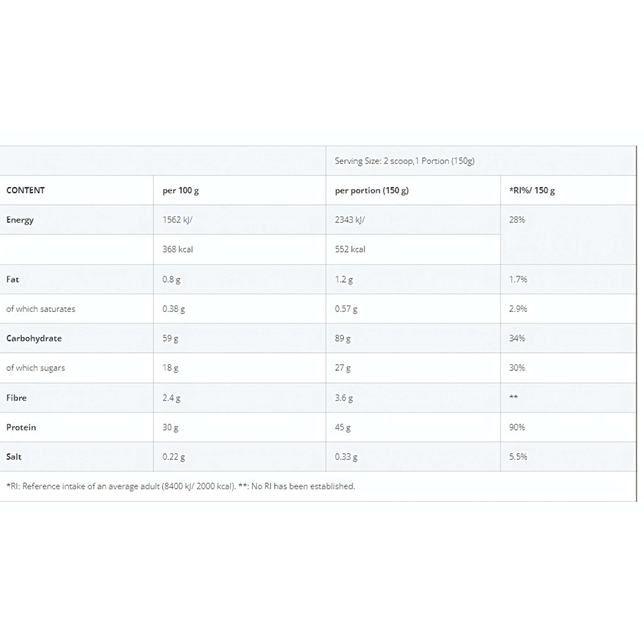Click the Fibre row label
The height and width of the screenshot is (644, 644).
(16, 398)
